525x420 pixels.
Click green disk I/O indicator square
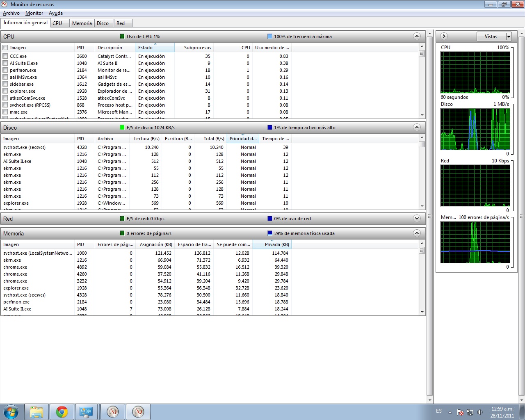122,128
